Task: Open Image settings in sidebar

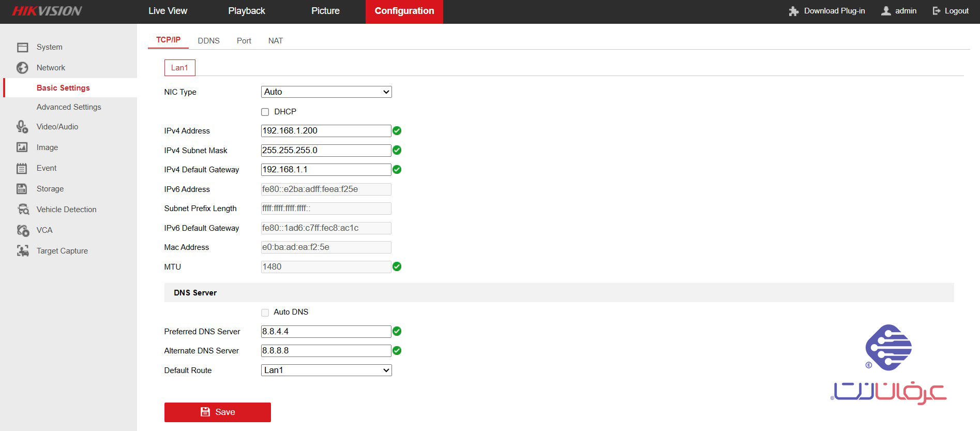Action: [47, 147]
